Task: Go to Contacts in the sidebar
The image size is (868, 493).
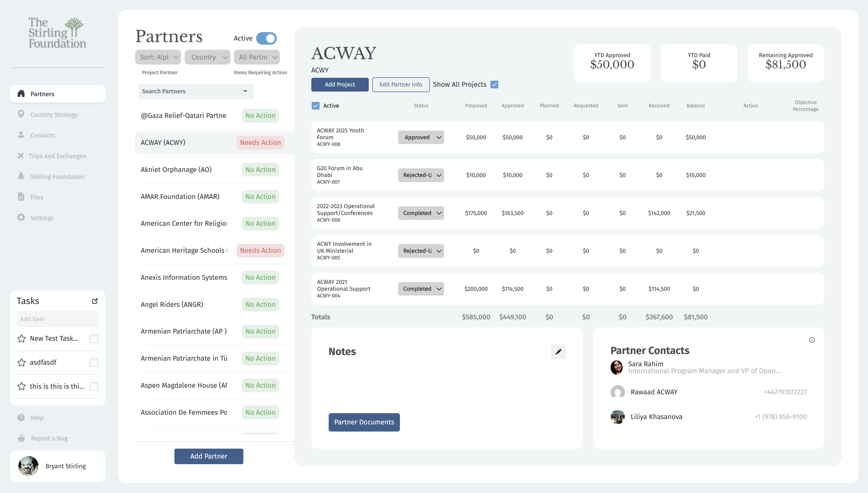Action: tap(42, 135)
